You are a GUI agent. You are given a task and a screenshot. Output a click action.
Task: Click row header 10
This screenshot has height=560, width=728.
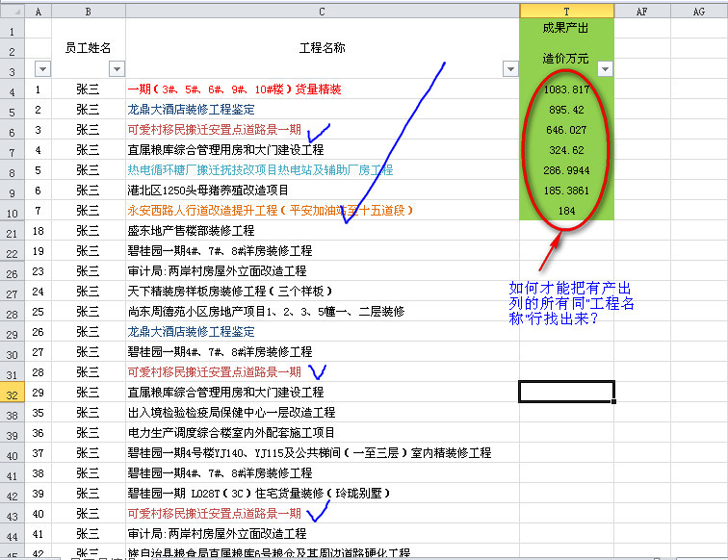point(12,211)
